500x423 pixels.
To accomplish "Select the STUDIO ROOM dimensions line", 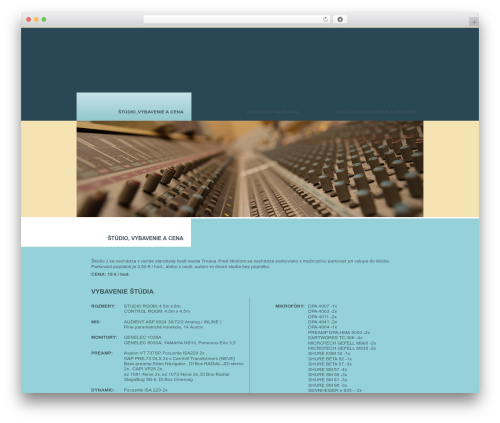I will tap(152, 306).
